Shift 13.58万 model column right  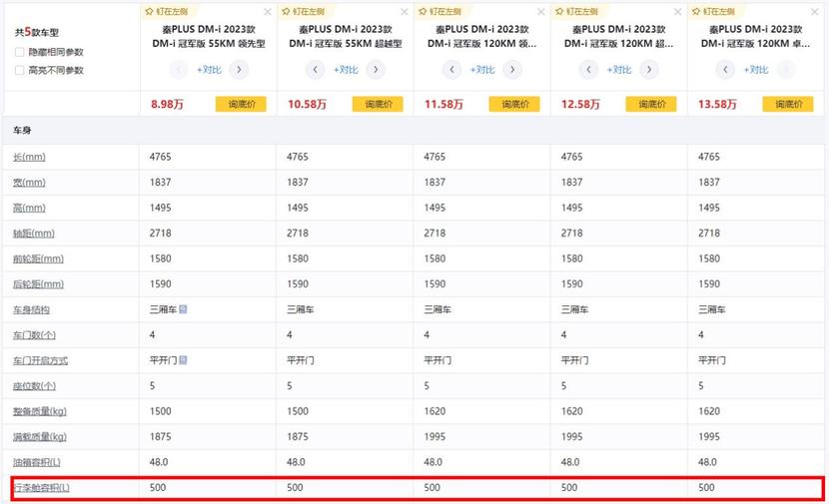point(786,69)
